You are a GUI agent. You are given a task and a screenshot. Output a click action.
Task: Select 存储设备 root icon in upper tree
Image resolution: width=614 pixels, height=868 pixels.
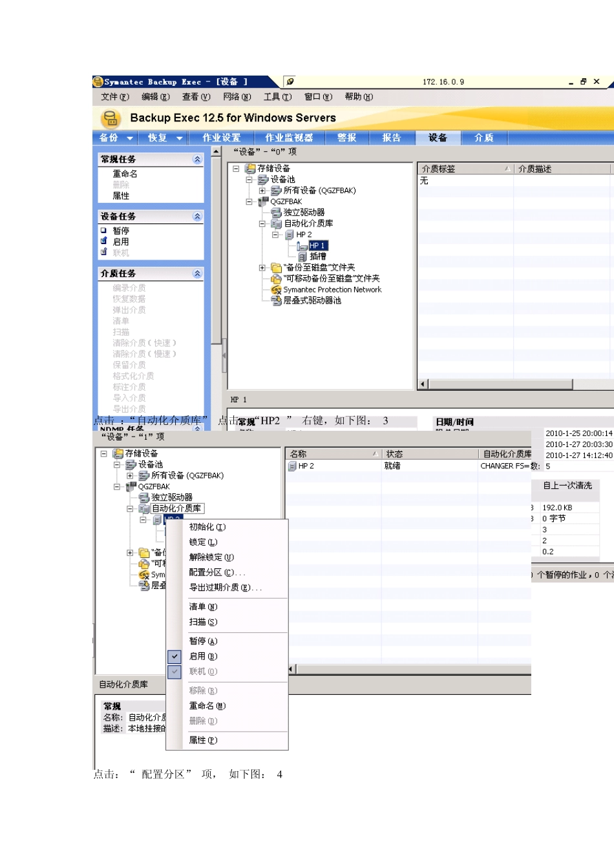(x=250, y=169)
